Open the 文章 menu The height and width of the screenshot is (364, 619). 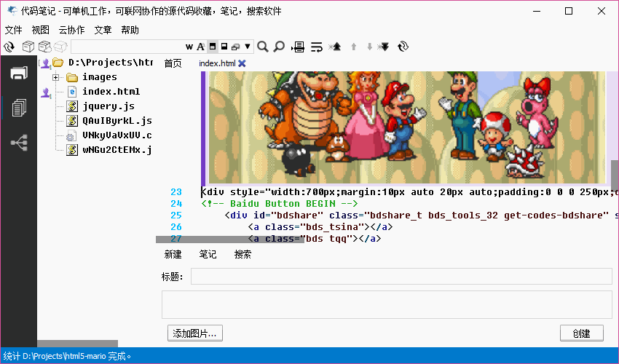[x=103, y=30]
